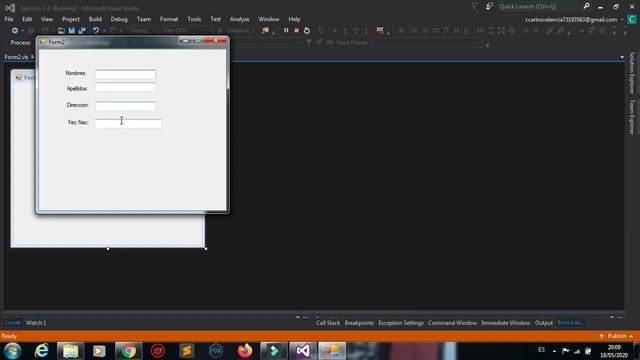The image size is (640, 360).
Task: Restart debugging with the circular arrow icon
Action: pyautogui.click(x=307, y=31)
